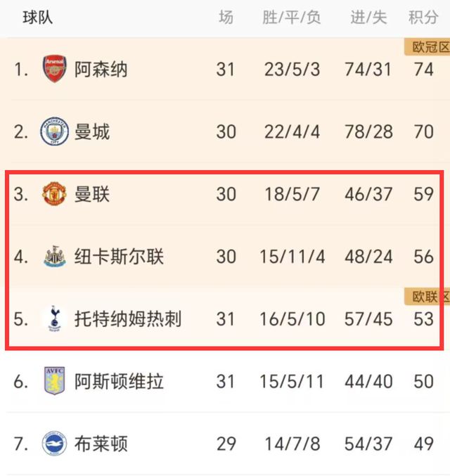Sort by 积分 column header
The width and height of the screenshot is (450, 476).
pyautogui.click(x=423, y=18)
